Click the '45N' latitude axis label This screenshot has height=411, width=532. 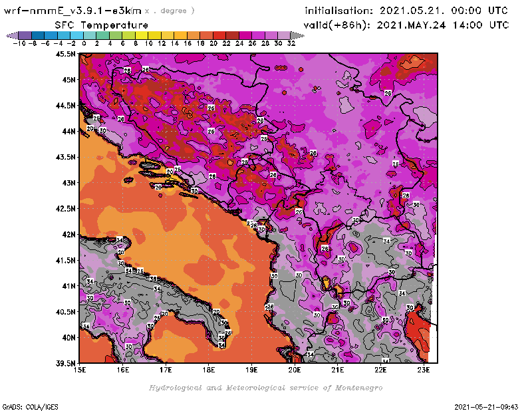coord(68,80)
